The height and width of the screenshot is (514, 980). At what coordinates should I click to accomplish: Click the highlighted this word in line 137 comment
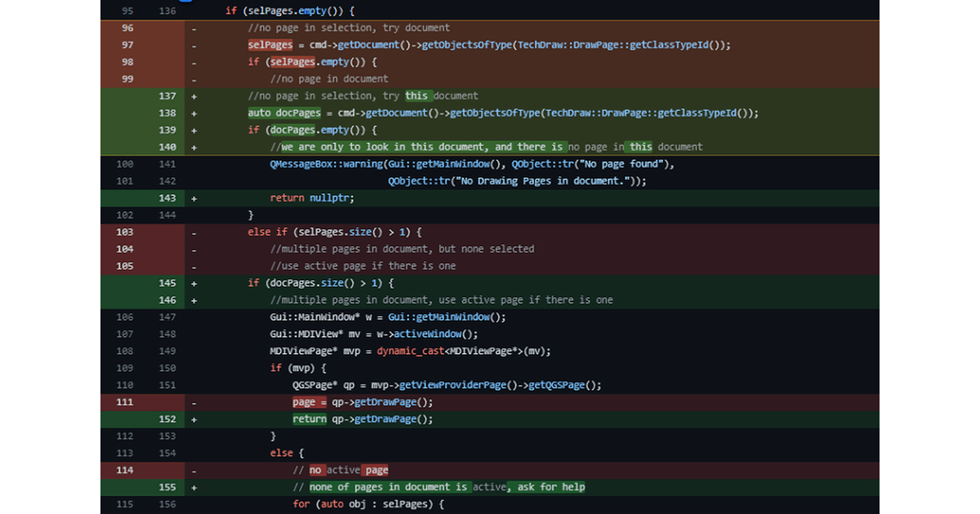(x=416, y=95)
